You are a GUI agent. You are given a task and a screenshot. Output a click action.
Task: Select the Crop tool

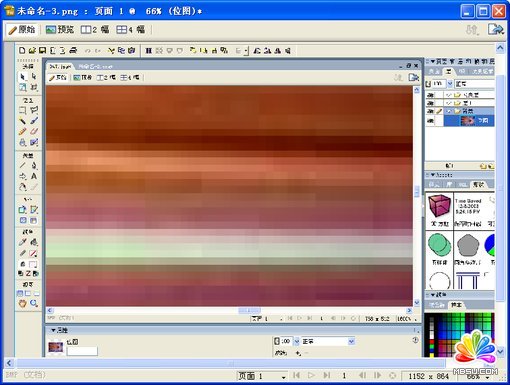coord(34,88)
